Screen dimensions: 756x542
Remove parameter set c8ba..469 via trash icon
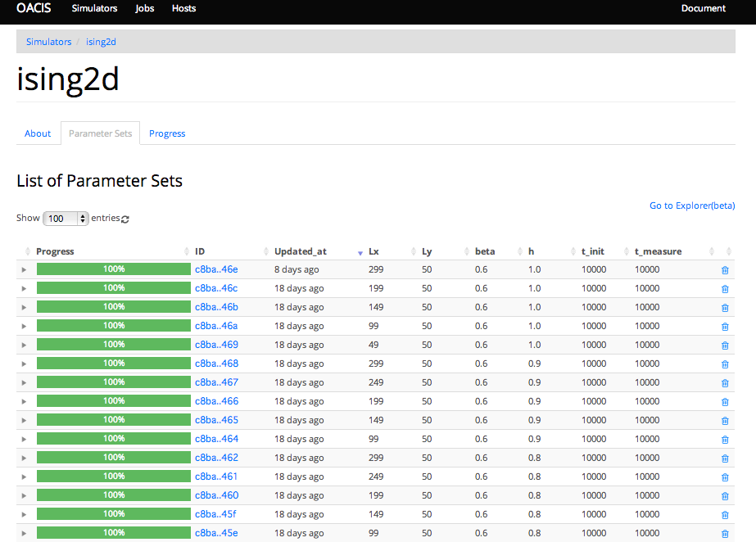point(725,346)
